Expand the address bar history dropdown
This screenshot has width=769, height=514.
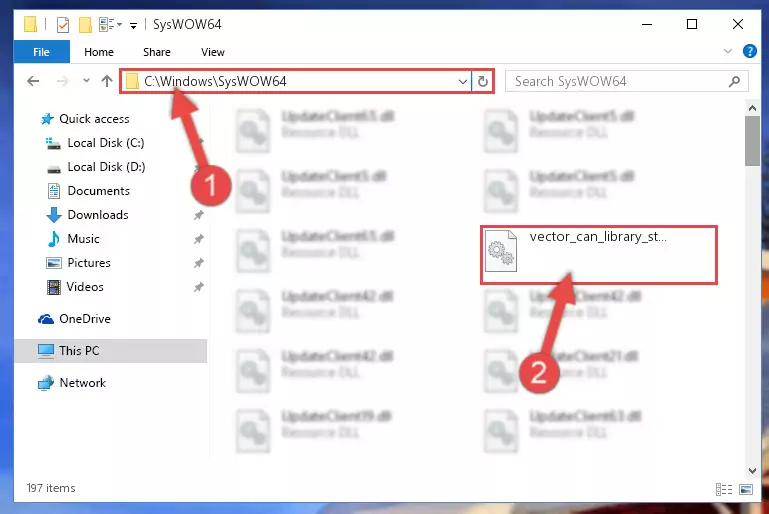coord(462,81)
